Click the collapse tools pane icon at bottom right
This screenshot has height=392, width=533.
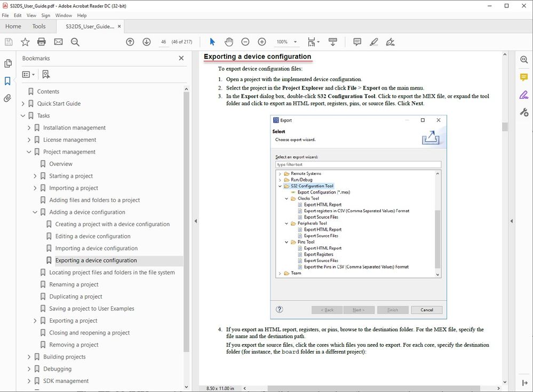pyautogui.click(x=524, y=383)
